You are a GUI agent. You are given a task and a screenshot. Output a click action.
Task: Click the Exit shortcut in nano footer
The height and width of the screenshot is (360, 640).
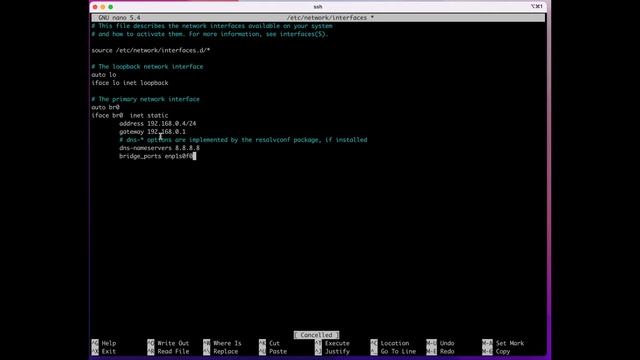(104, 351)
